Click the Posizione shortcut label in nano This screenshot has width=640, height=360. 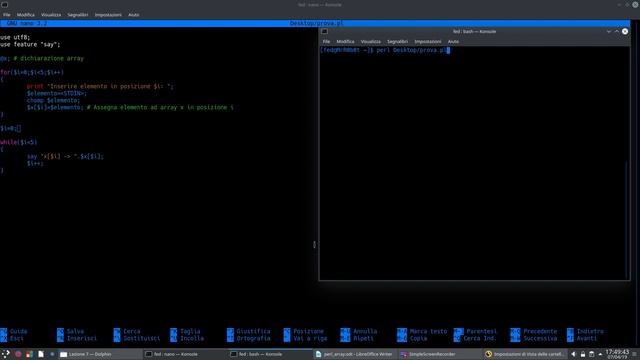(x=309, y=331)
